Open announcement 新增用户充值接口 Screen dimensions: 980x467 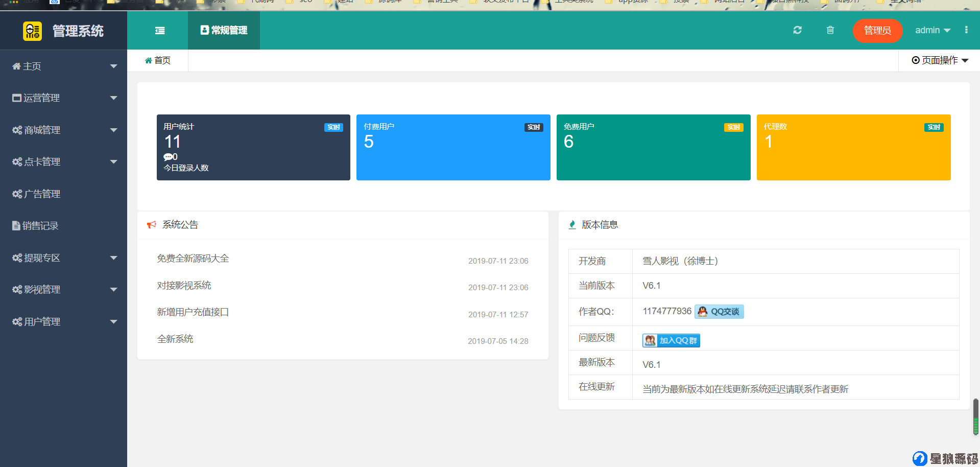pyautogui.click(x=193, y=312)
